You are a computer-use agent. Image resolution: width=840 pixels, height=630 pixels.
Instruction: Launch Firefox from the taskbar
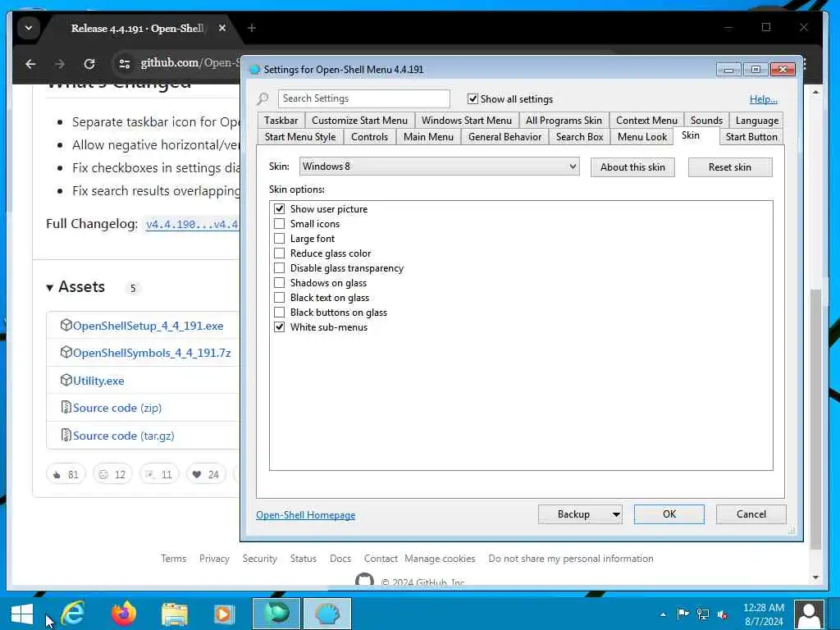coord(124,614)
